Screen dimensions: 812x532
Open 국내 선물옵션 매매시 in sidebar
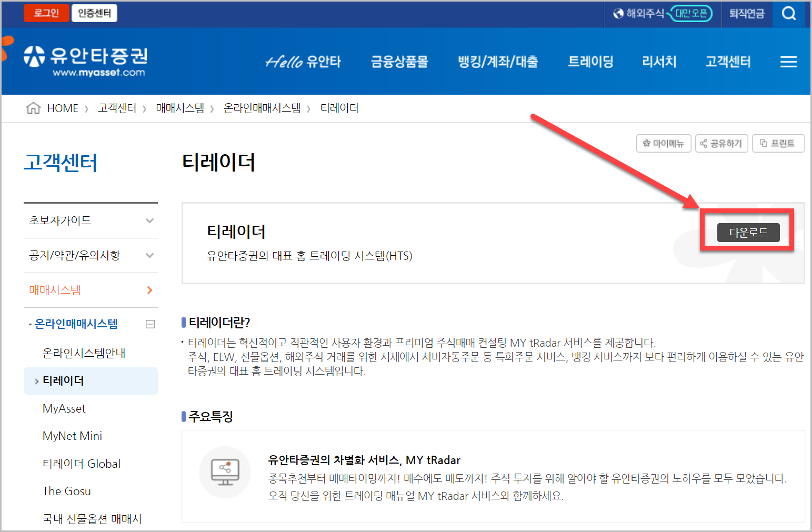pos(92,519)
